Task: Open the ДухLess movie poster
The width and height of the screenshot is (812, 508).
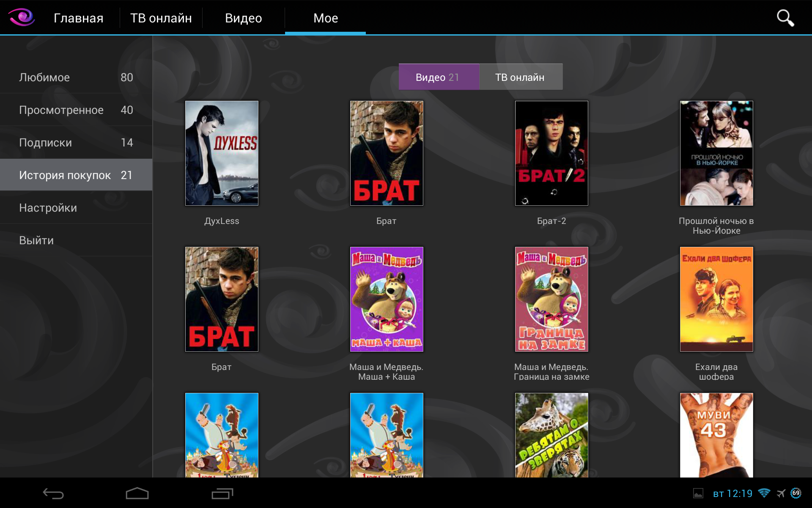Action: [x=222, y=153]
